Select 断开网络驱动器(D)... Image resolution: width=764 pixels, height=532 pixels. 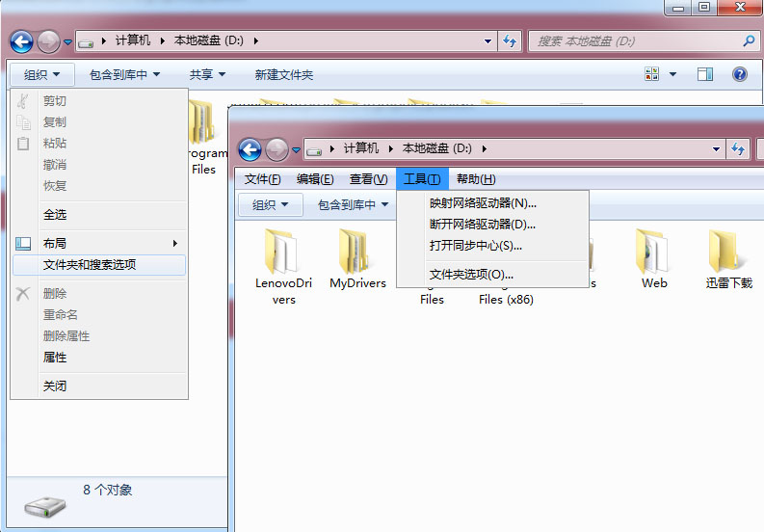(x=492, y=225)
